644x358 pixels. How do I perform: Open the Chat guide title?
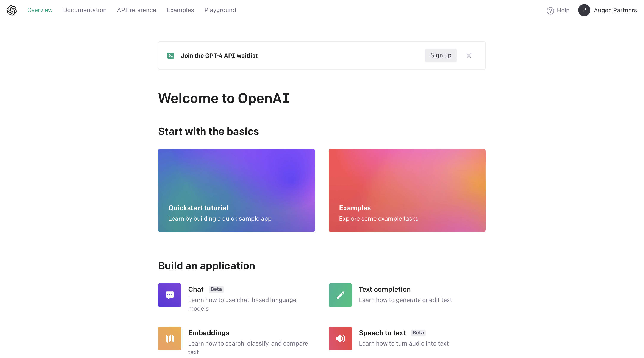(196, 289)
